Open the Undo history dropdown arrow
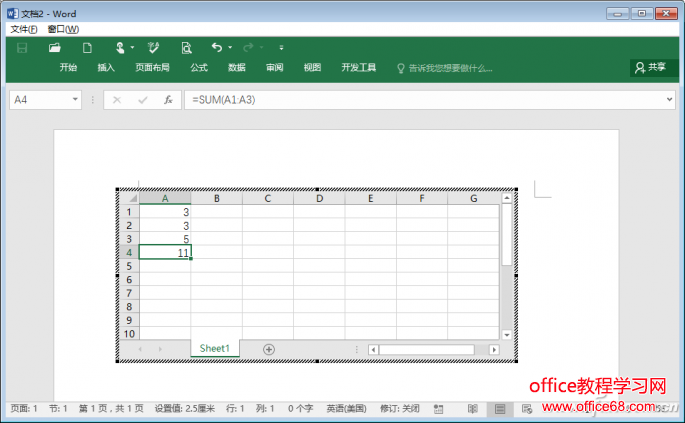This screenshot has width=685, height=423. 230,48
